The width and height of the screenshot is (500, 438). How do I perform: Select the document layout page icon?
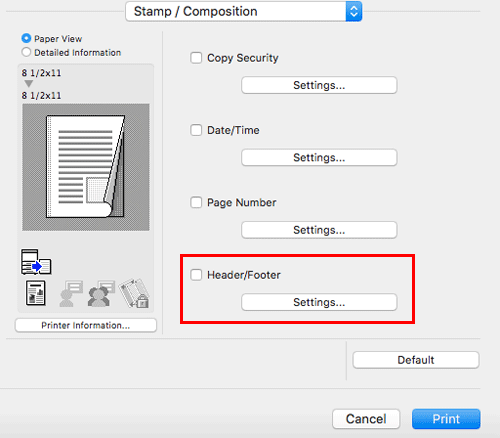[36, 293]
